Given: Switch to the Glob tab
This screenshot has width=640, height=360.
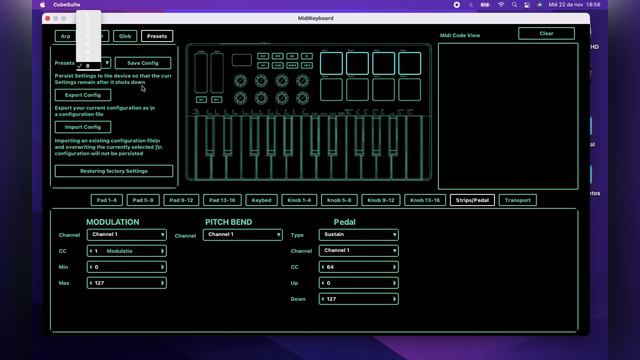Looking at the screenshot, I should pos(125,36).
